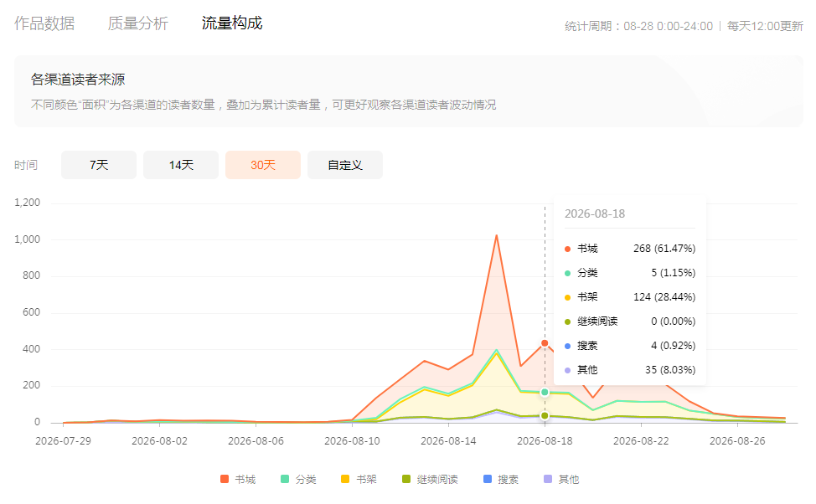Click the 2026-08-14 x-axis label
This screenshot has width=816, height=504.
click(x=448, y=441)
